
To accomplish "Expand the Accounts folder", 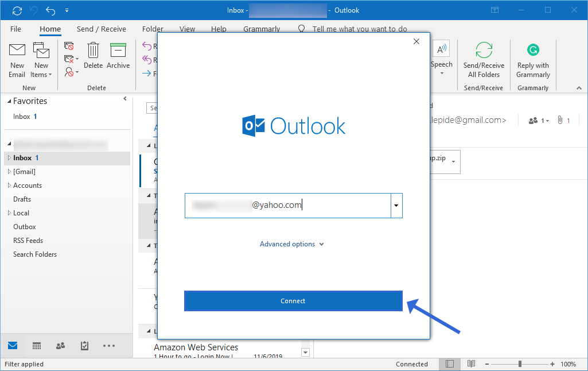I will point(9,185).
